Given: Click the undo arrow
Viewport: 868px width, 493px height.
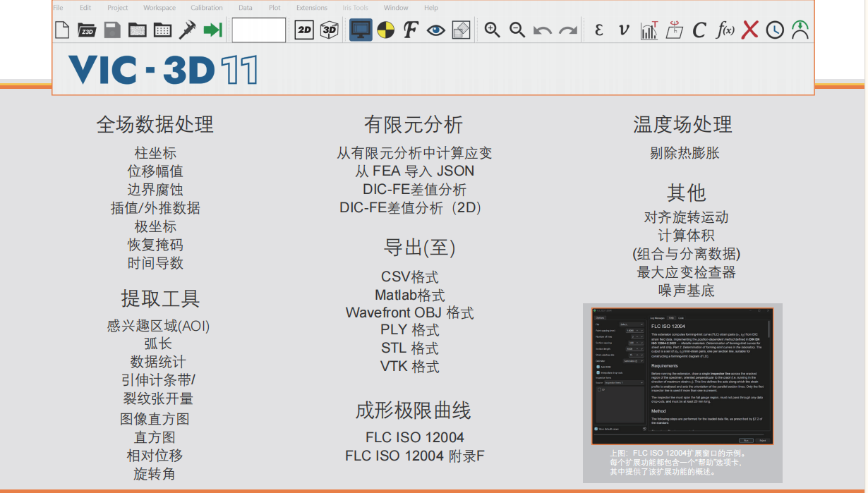Looking at the screenshot, I should tap(543, 30).
